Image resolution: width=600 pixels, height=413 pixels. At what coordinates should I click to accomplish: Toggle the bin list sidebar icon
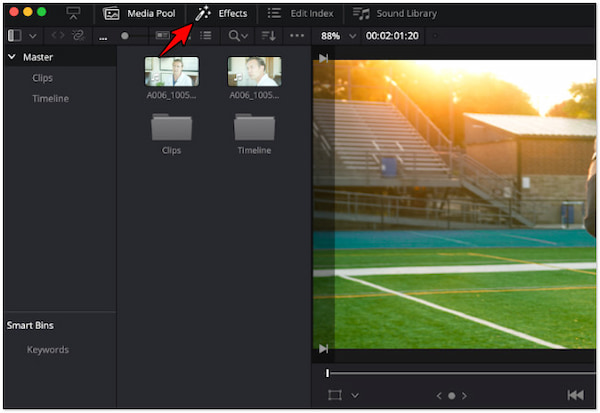[14, 36]
